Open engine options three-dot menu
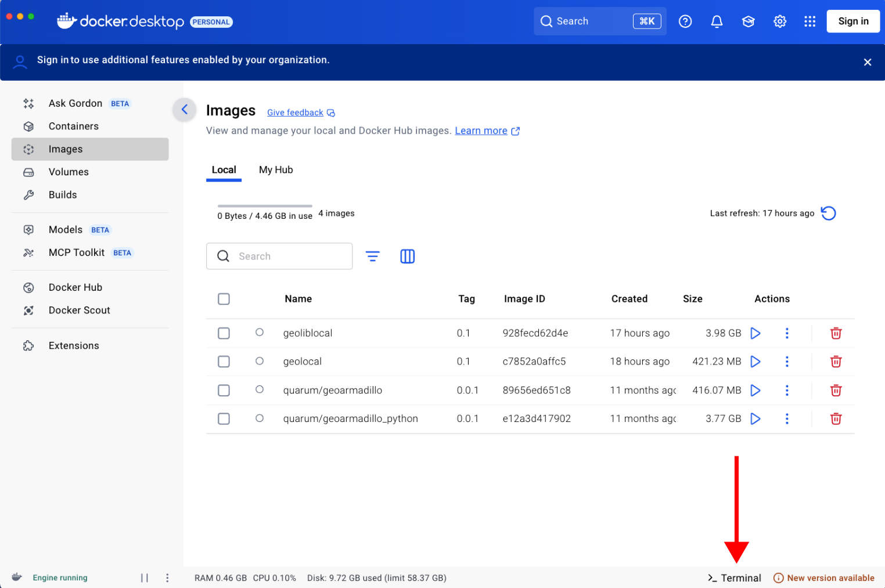Screen dimensions: 885x588 (x=167, y=578)
